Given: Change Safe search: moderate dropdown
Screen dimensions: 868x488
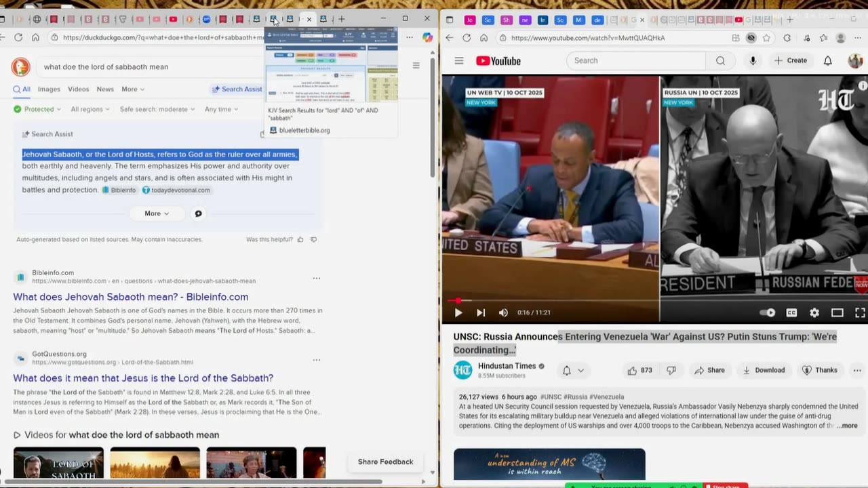Looking at the screenshot, I should [157, 109].
